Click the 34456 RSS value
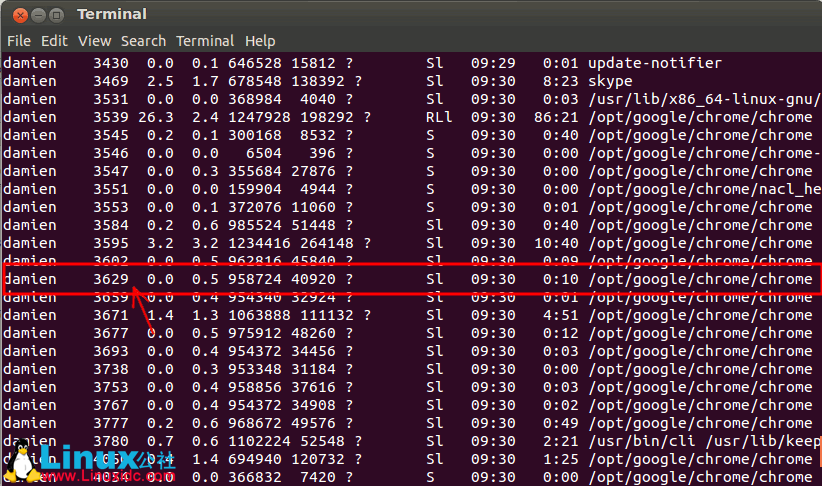Viewport: 822px width, 486px height. click(313, 351)
